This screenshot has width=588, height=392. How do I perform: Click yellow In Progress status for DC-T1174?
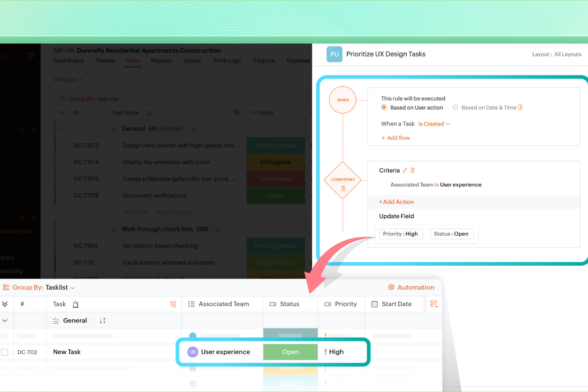[276, 162]
